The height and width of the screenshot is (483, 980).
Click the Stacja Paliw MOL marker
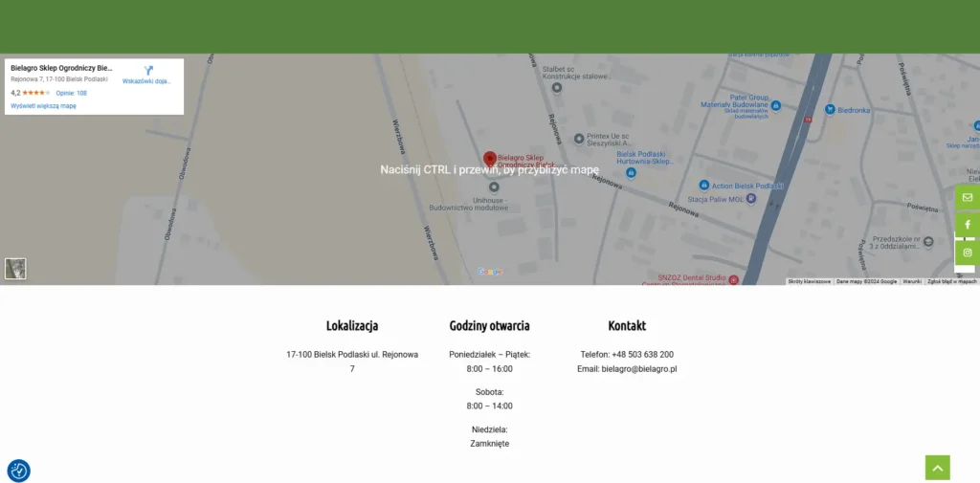click(750, 199)
